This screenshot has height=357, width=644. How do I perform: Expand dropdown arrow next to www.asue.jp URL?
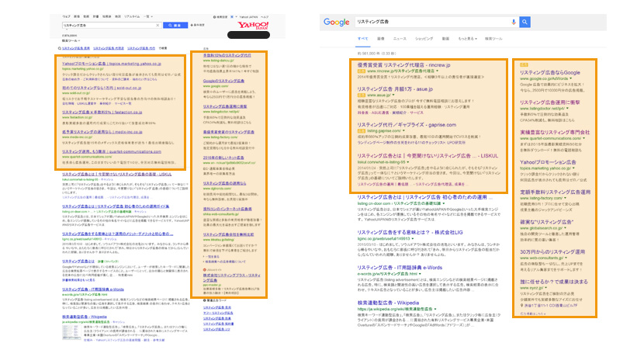click(393, 95)
